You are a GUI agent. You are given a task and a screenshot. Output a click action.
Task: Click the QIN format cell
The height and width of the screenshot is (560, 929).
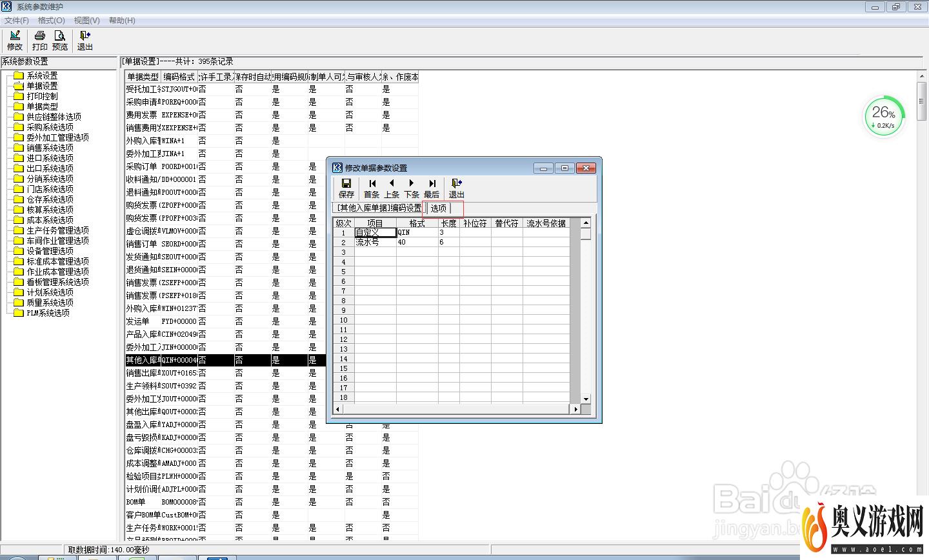click(417, 232)
